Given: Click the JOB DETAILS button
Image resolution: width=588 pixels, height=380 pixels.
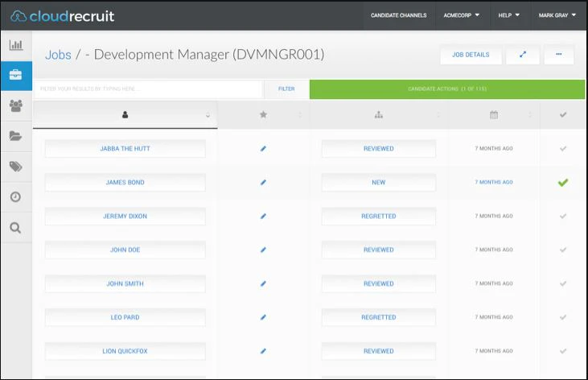Looking at the screenshot, I should (x=471, y=55).
